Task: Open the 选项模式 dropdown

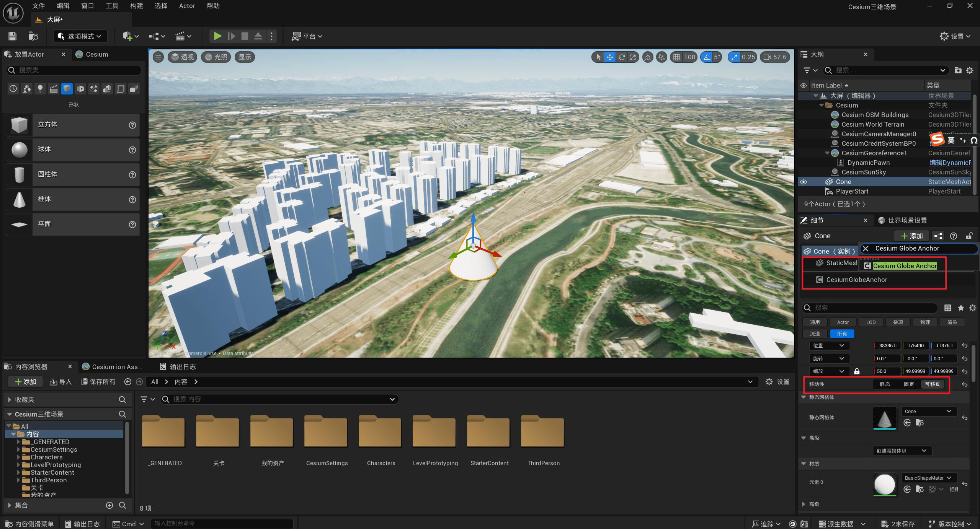Action: point(80,36)
